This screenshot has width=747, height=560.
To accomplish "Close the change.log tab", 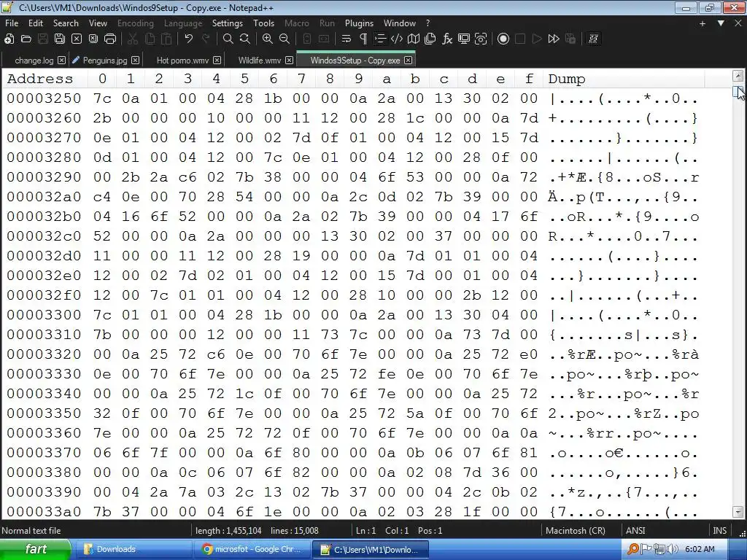I will [62, 60].
